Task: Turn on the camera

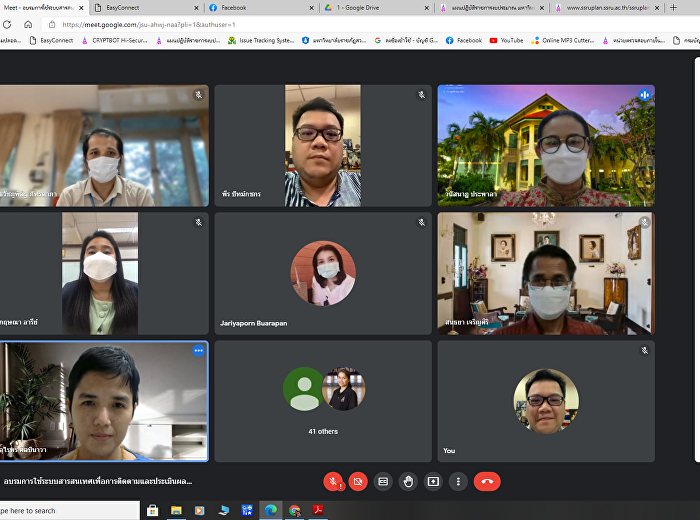Action: (x=358, y=481)
